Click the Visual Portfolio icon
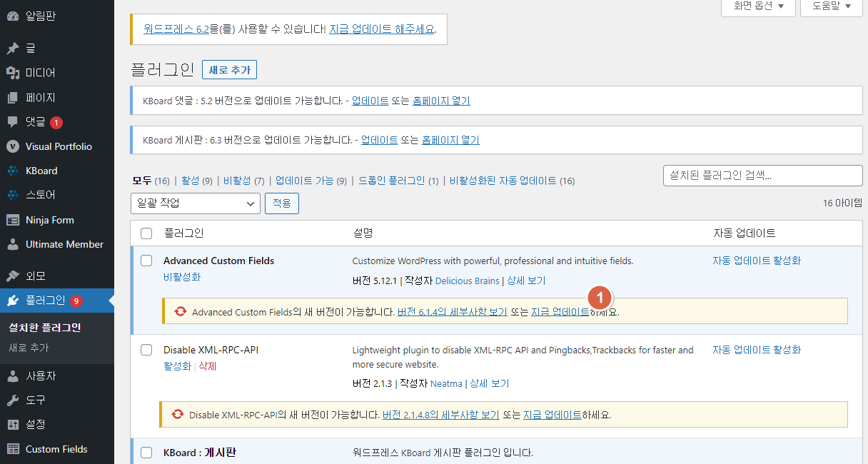This screenshot has height=464, width=868. pos(12,146)
